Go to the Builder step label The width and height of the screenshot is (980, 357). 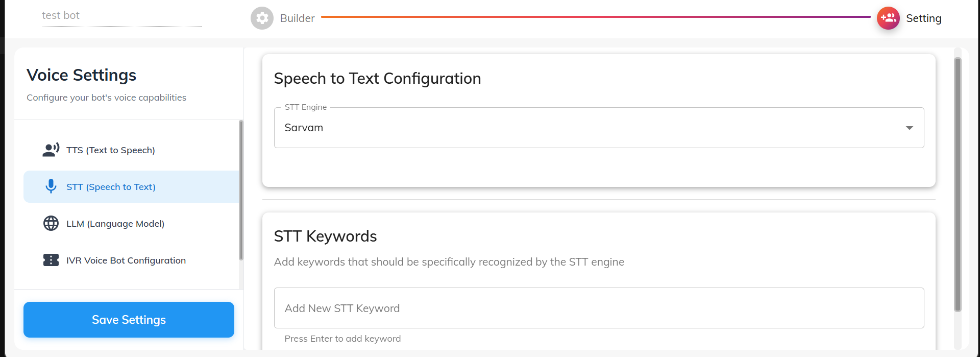pyautogui.click(x=297, y=18)
